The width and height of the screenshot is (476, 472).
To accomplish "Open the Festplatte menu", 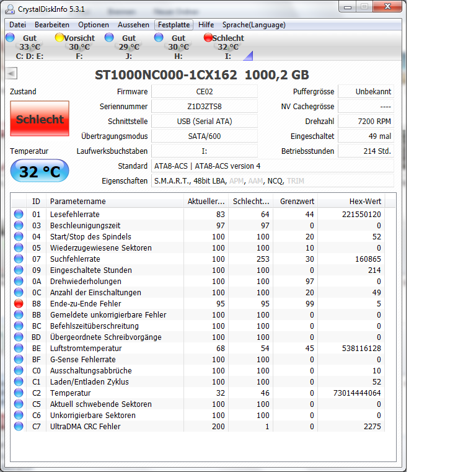I will pyautogui.click(x=174, y=25).
